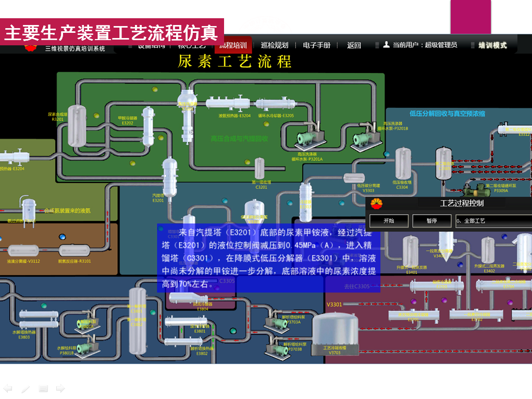Click the 高压合成与汽提回收 section label

click(239, 139)
